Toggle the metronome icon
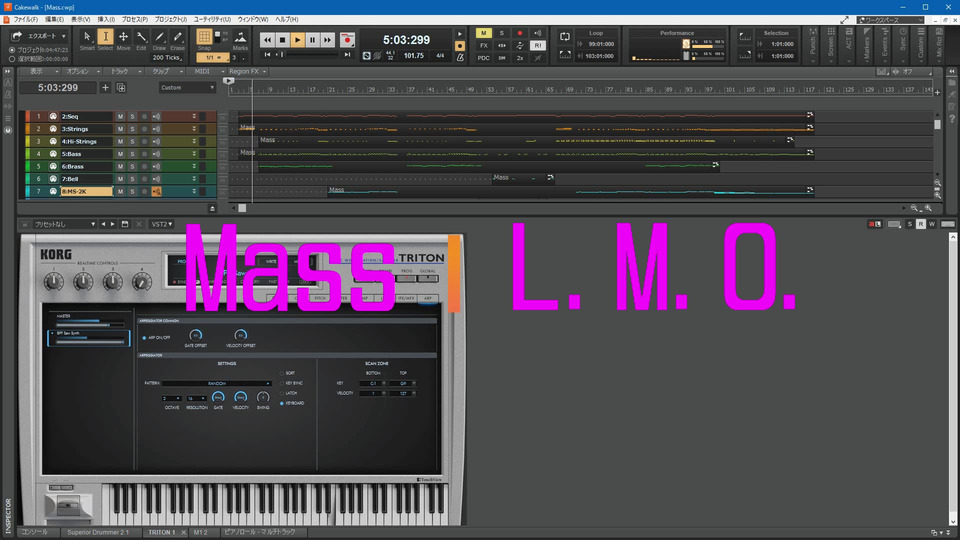Viewport: 960px width, 540px height. pos(460,57)
